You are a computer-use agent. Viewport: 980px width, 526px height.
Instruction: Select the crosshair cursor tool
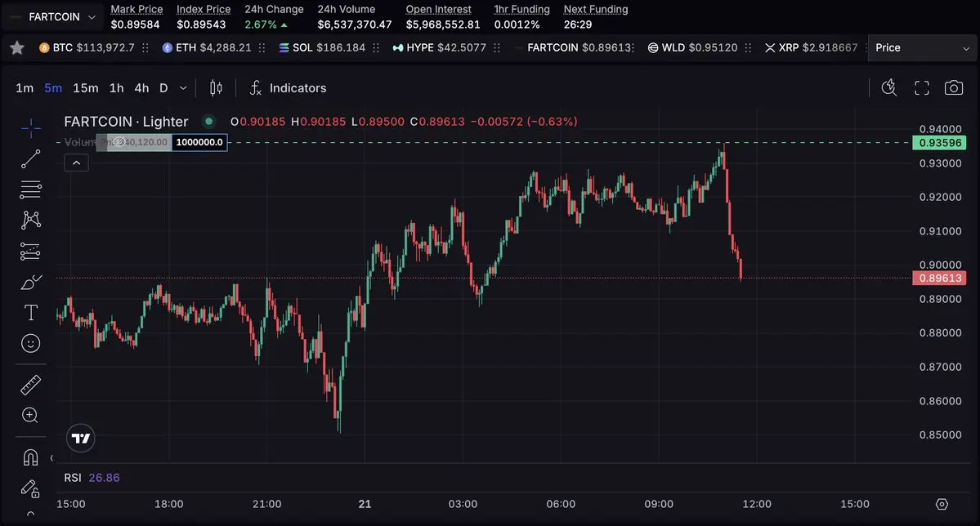[x=30, y=129]
